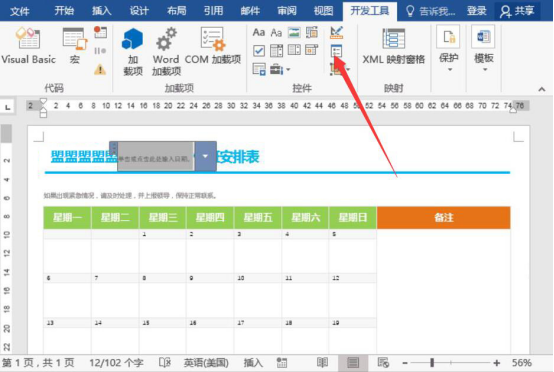Click the 星期五 header cell

pyautogui.click(x=258, y=217)
